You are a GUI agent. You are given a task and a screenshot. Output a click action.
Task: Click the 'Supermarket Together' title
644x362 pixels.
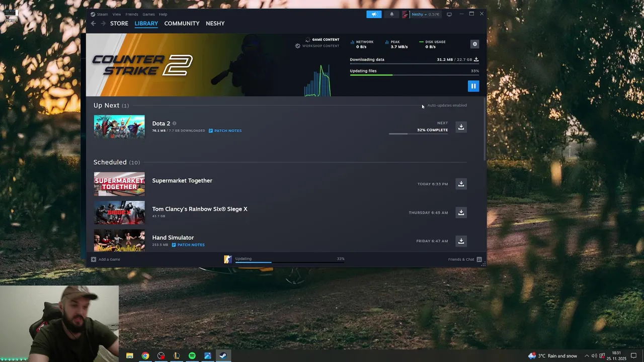[182, 180]
